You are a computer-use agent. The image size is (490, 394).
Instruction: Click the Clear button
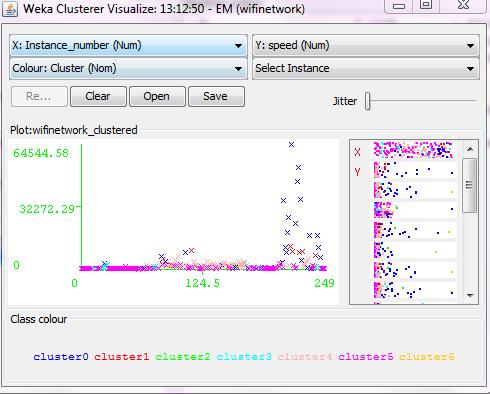[x=98, y=96]
